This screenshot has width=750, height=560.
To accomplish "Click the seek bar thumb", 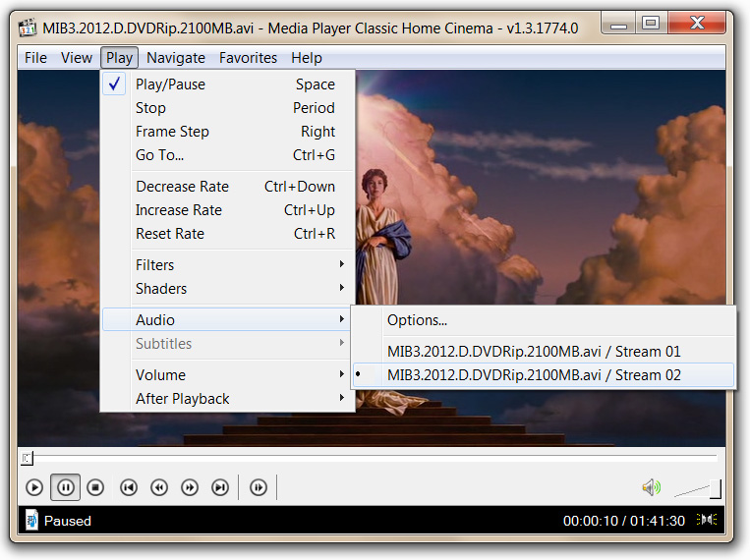I will [x=27, y=458].
